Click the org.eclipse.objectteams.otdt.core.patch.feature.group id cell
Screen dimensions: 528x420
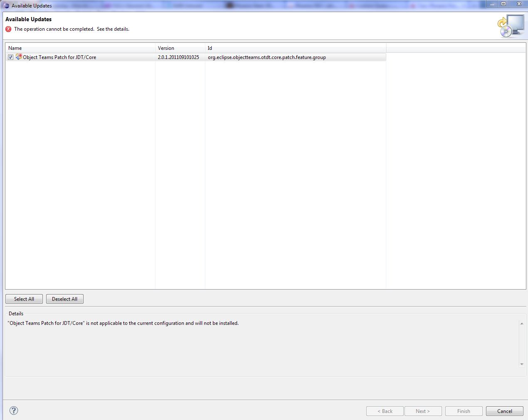(x=267, y=57)
